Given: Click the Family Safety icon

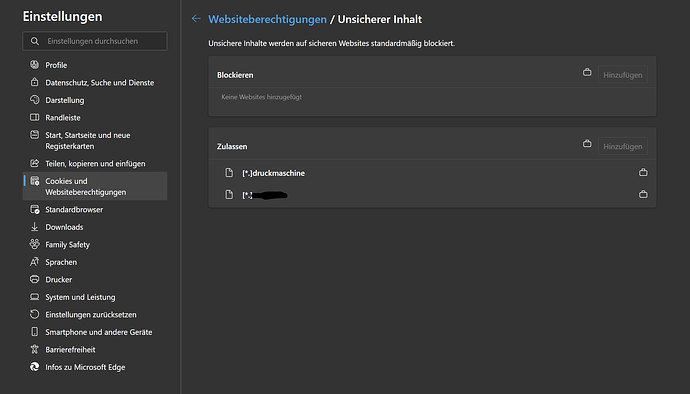Looking at the screenshot, I should (x=34, y=244).
